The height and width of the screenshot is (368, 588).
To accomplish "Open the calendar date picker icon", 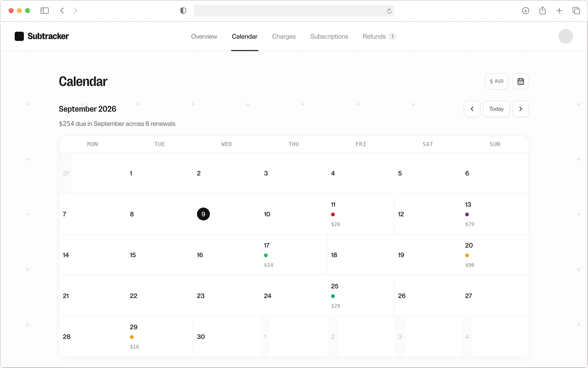I will (521, 81).
